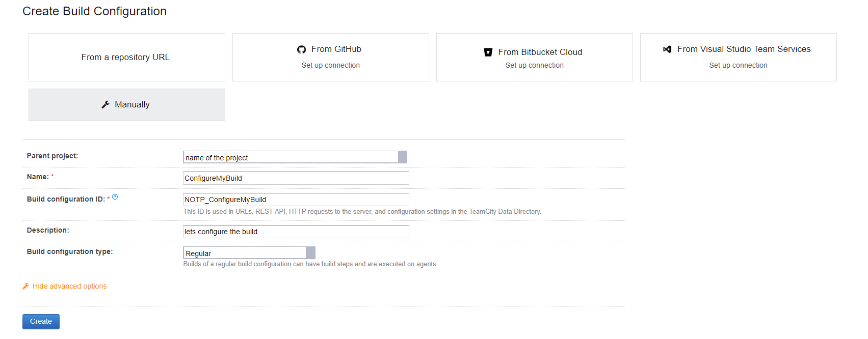Expand the Build configuration type dropdown
The height and width of the screenshot is (339, 868).
click(x=310, y=253)
